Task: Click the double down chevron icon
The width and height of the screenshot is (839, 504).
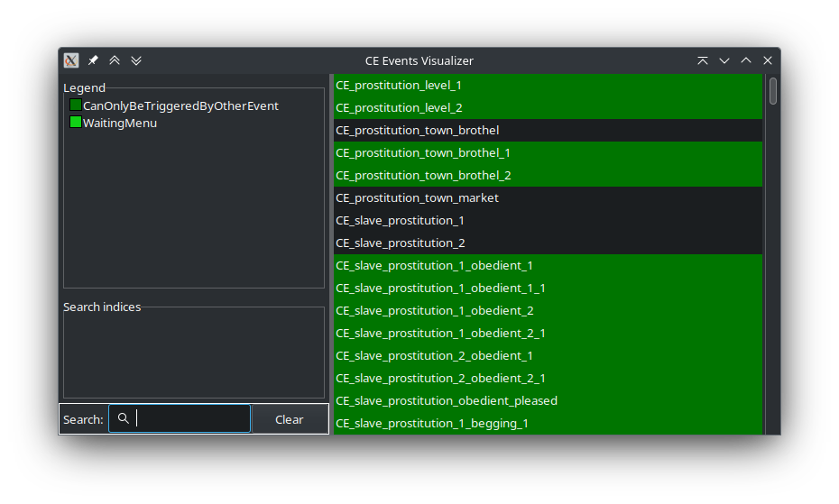Action: [136, 60]
